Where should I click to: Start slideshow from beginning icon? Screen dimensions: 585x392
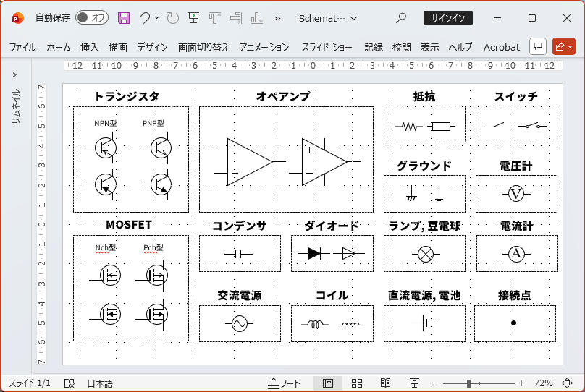pyautogui.click(x=193, y=17)
